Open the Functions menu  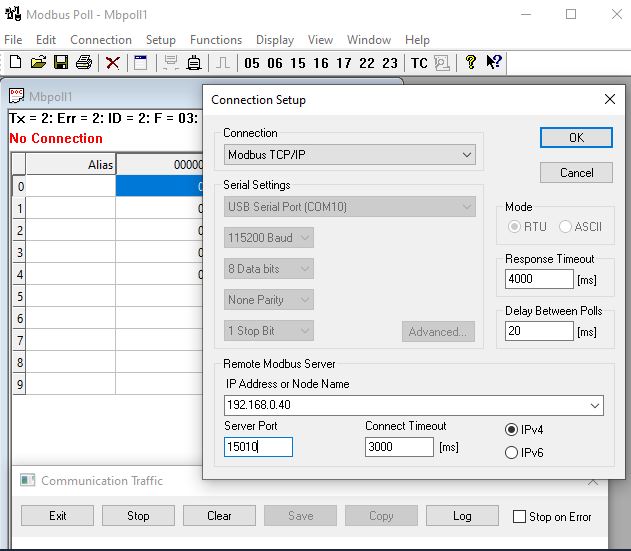pos(216,40)
